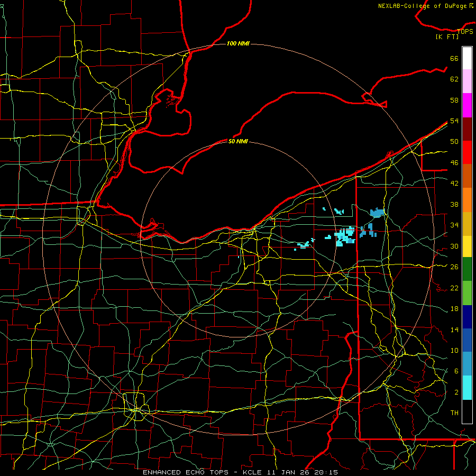476x476 pixels.
Task: Select the magenta swatch in the legend
Action: (x=467, y=105)
